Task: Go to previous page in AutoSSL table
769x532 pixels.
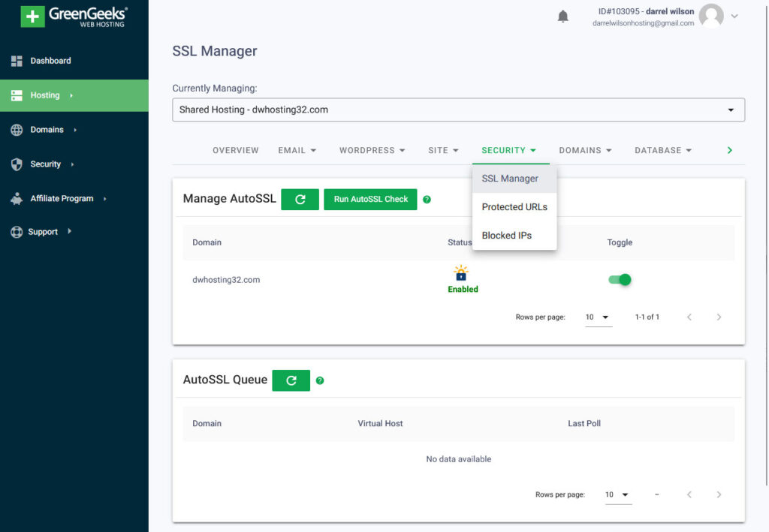Action: [689, 317]
